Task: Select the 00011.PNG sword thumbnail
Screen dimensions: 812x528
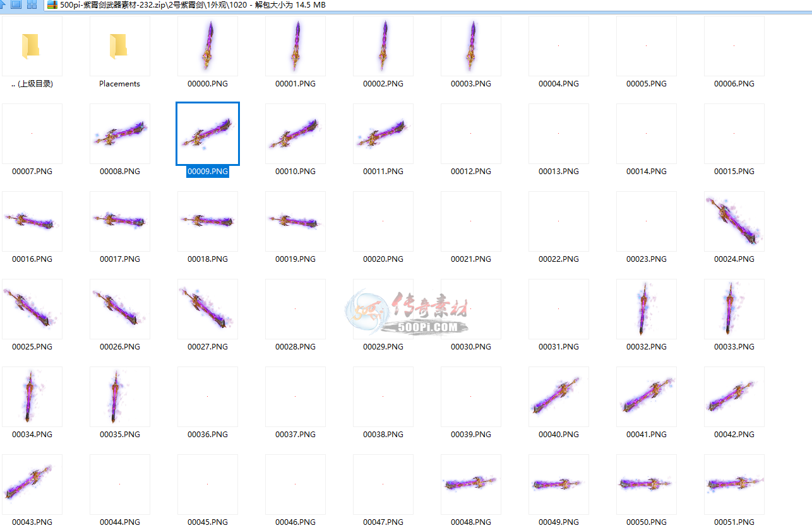Action: tap(383, 134)
